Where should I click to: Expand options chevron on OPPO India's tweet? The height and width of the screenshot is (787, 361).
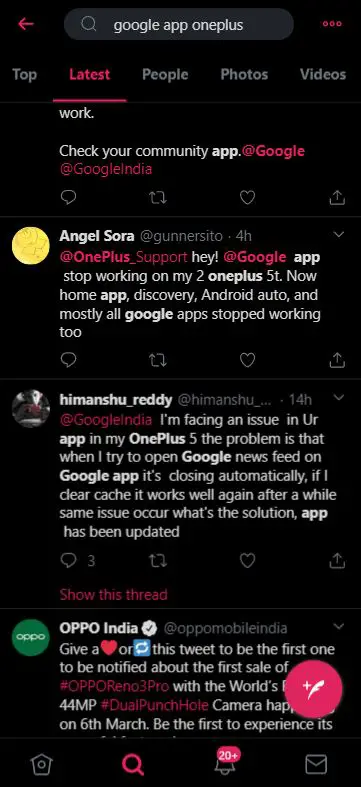point(339,626)
